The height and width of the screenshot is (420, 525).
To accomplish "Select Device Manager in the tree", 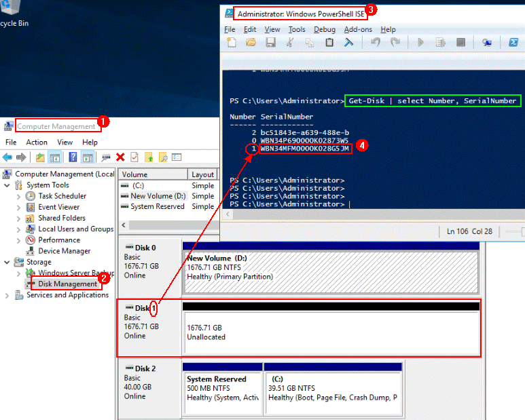I will pos(65,251).
